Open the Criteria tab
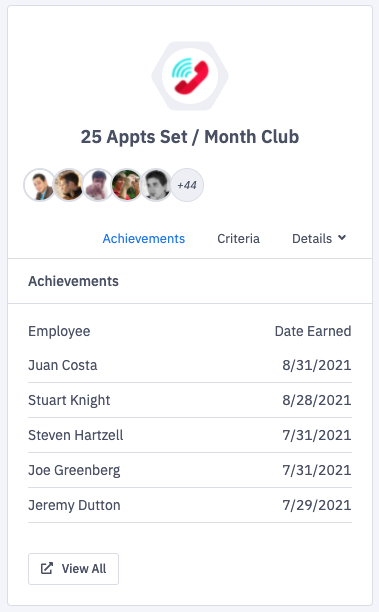379x612 pixels. pos(238,238)
